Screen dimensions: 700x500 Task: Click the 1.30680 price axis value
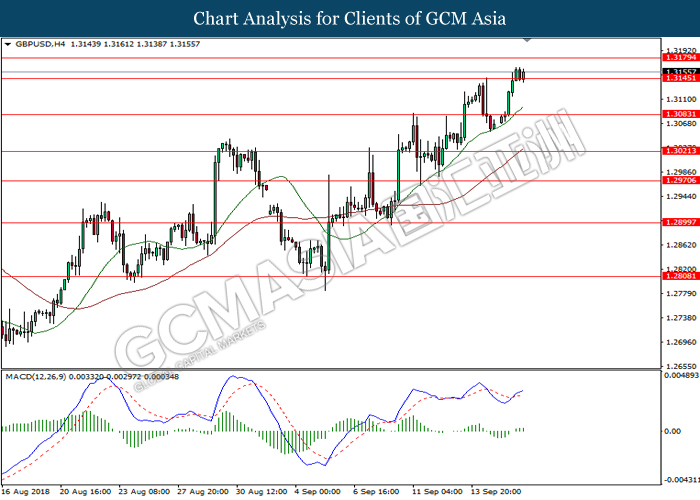[681, 124]
